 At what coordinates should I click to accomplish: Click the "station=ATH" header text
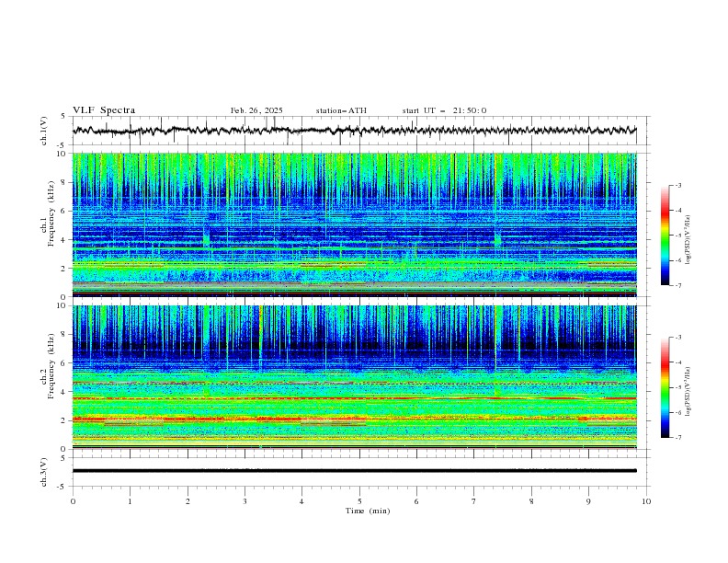pyautogui.click(x=341, y=110)
